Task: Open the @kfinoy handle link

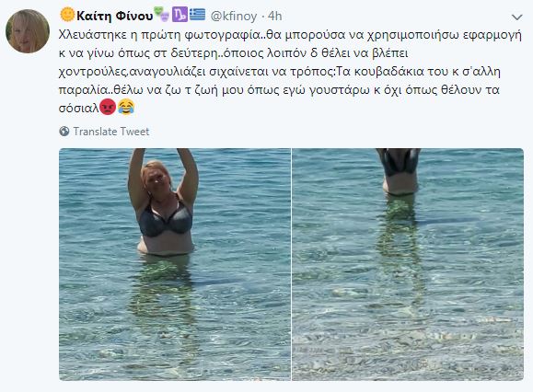Action: coord(234,16)
